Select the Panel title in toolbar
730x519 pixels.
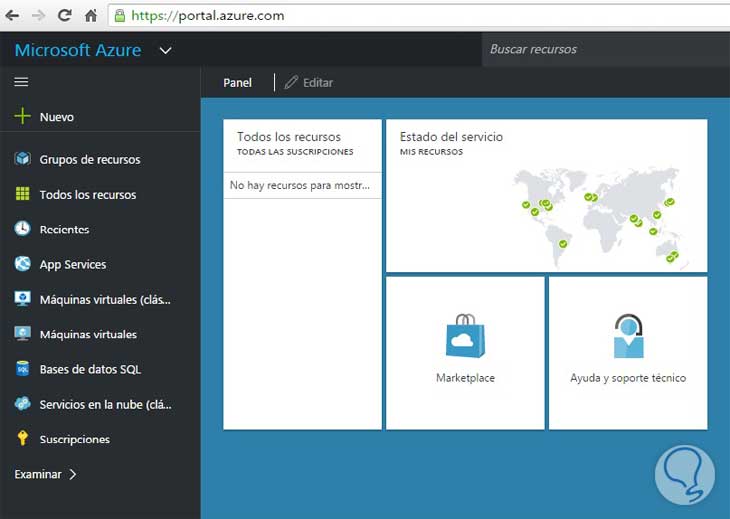pos(237,83)
